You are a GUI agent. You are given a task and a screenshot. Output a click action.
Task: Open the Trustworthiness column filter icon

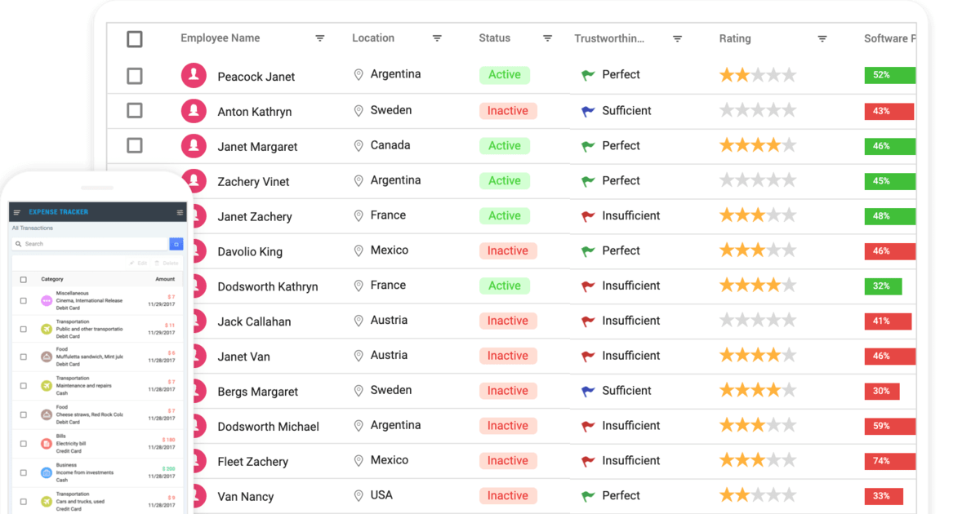point(677,38)
